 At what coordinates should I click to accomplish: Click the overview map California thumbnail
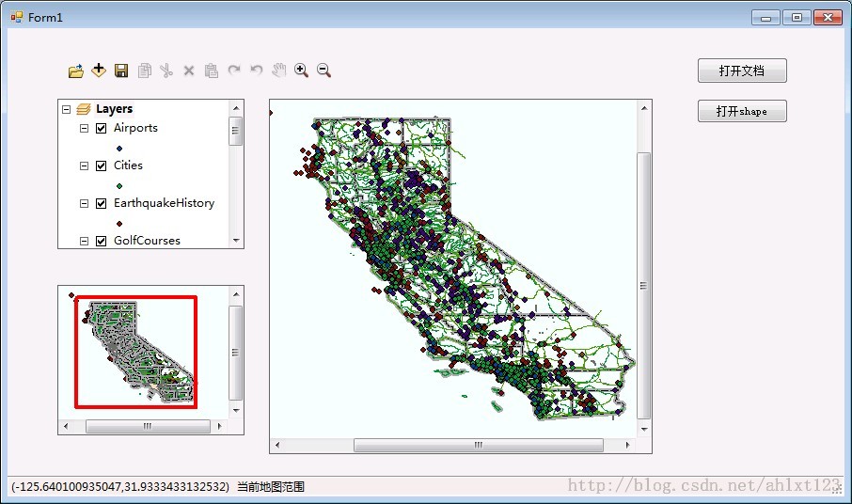(144, 353)
